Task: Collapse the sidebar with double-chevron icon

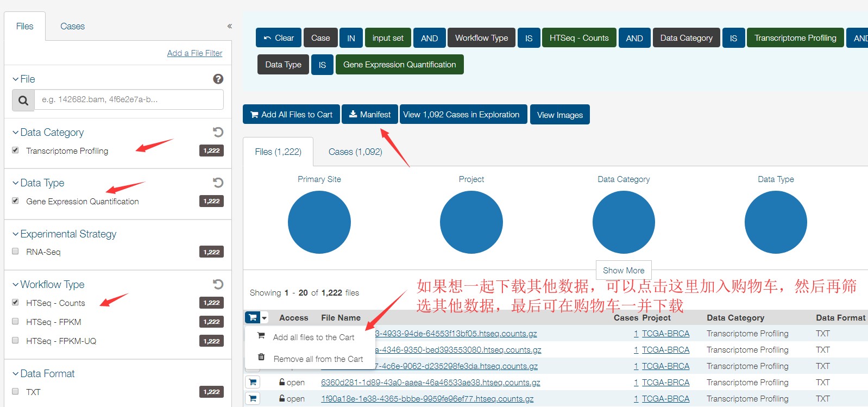Action: [x=229, y=26]
